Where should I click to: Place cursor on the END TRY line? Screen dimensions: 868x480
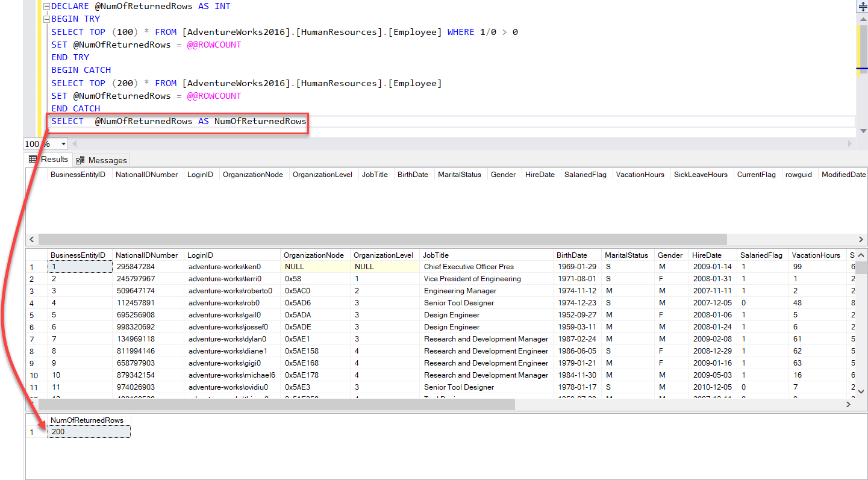70,58
